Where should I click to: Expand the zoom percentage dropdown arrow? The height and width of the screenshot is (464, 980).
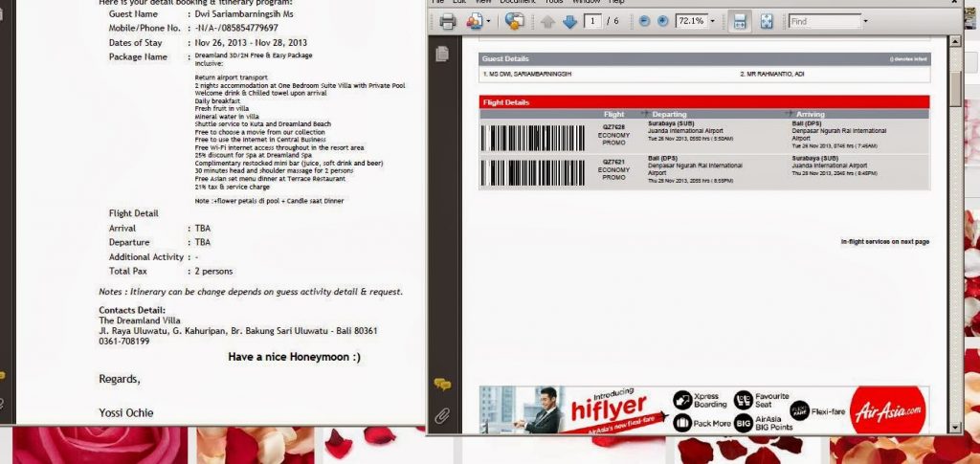[712, 21]
